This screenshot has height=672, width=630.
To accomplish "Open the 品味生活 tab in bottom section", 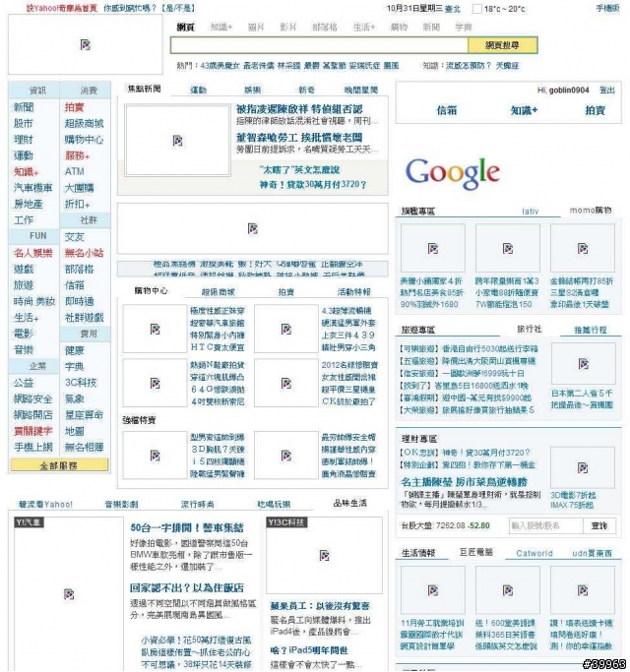I will tap(350, 503).
